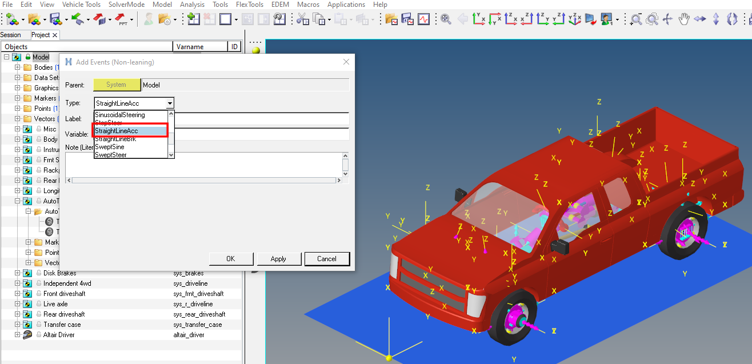Open the Type dropdown arrow
Screen dimensions: 752x364
click(170, 103)
